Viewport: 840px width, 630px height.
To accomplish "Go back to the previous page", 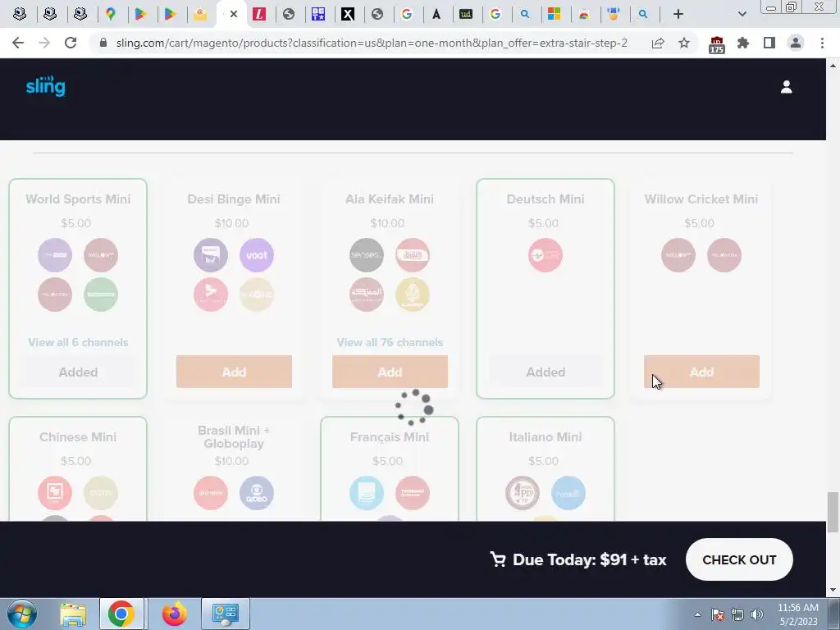I will 18,43.
